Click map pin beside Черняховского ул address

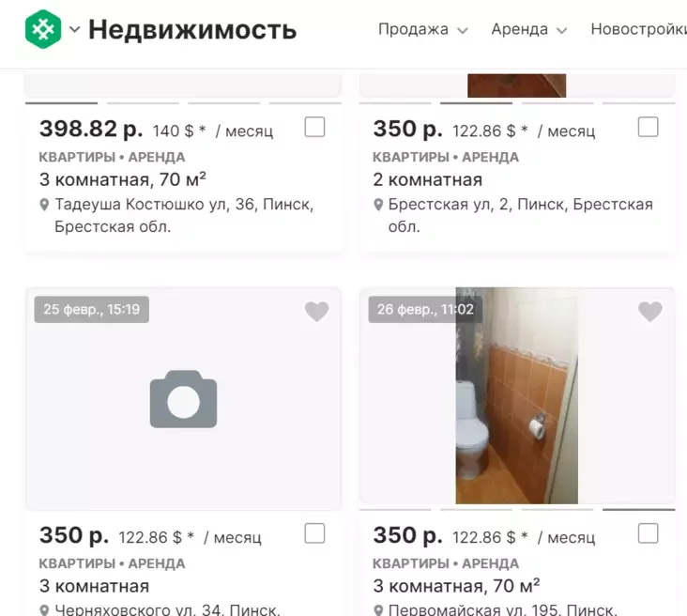[44, 610]
